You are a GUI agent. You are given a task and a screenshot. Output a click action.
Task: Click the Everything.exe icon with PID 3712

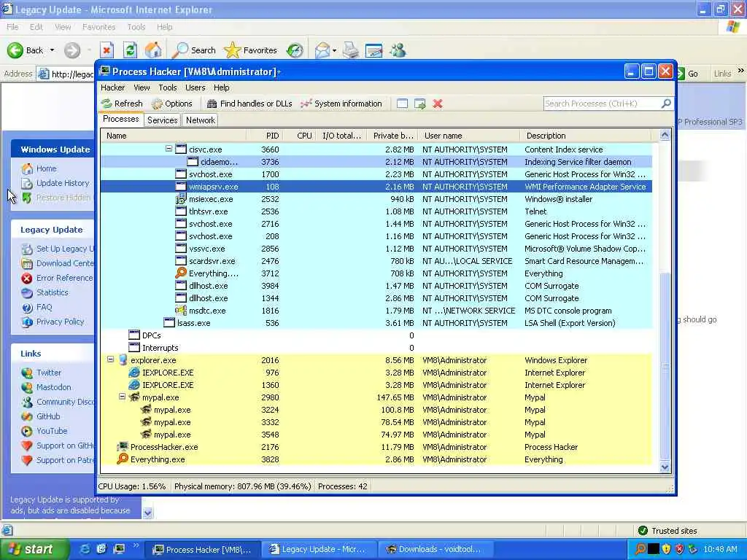(x=181, y=273)
